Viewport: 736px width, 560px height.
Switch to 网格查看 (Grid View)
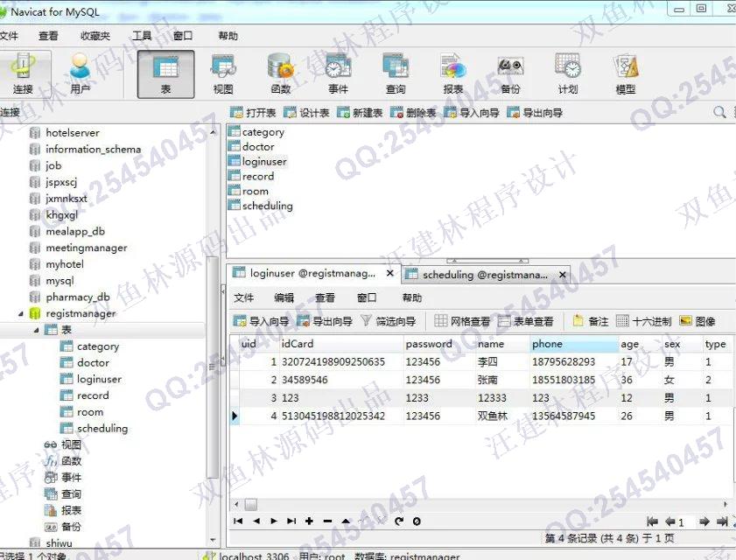462,321
